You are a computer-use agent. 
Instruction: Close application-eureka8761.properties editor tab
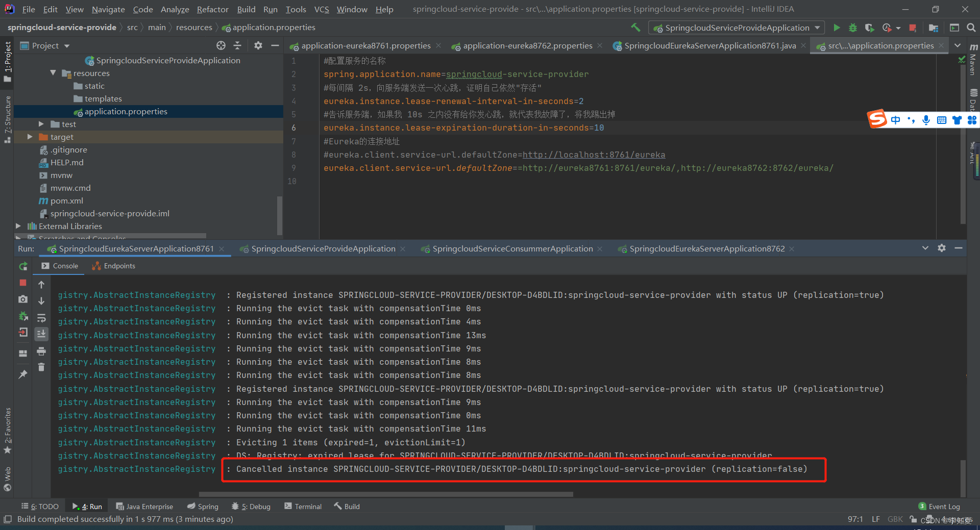pyautogui.click(x=438, y=45)
